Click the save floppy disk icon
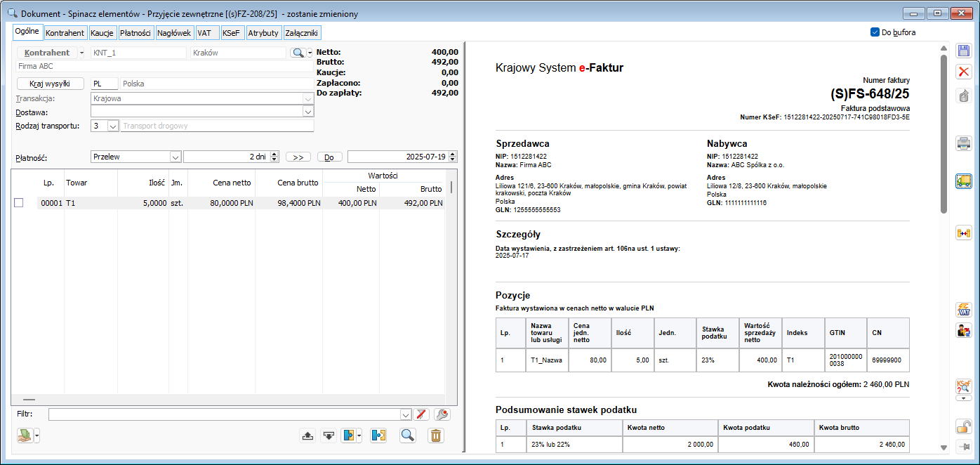This screenshot has width=980, height=465. 964,51
